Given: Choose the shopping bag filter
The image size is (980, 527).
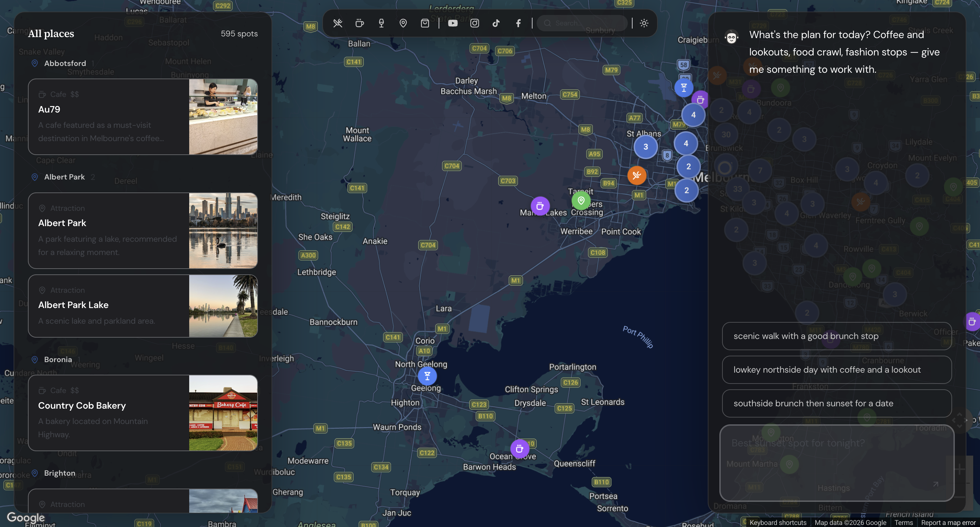Looking at the screenshot, I should point(425,23).
